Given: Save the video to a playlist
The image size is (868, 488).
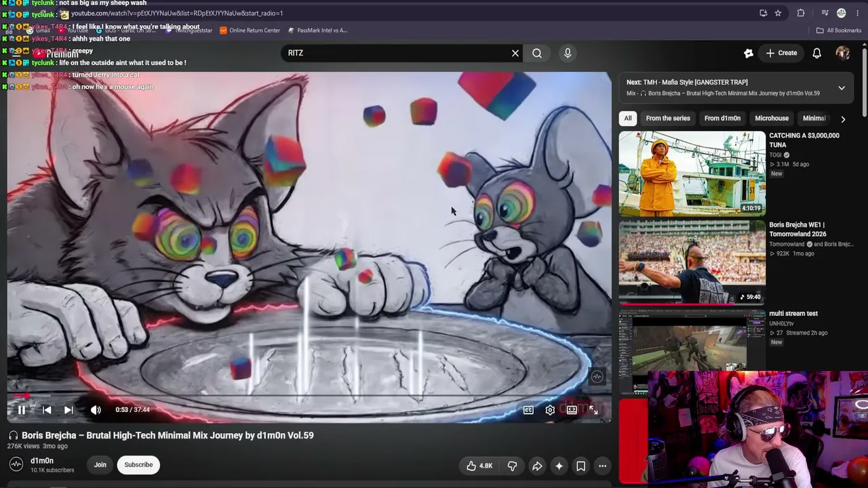Looking at the screenshot, I should coord(580,466).
